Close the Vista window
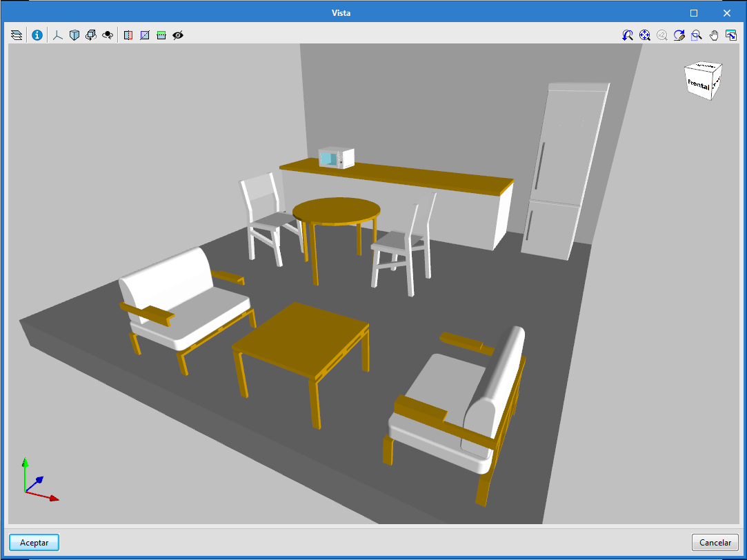Screen dimensions: 747x560 point(726,13)
